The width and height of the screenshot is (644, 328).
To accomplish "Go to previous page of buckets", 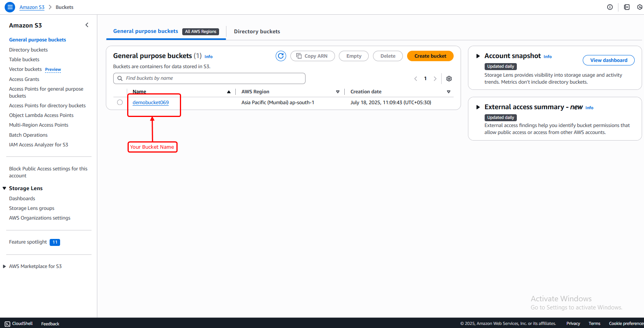I will [x=416, y=79].
